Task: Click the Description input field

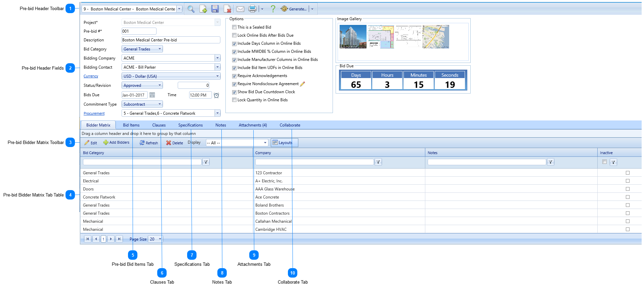Action: tap(171, 40)
